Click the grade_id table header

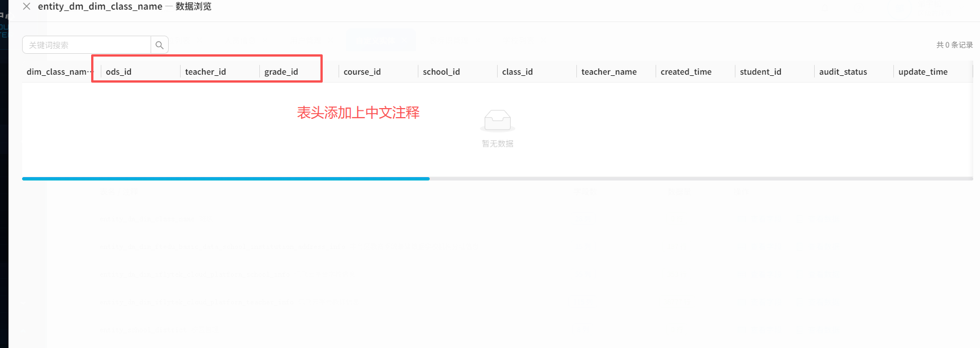click(x=281, y=72)
